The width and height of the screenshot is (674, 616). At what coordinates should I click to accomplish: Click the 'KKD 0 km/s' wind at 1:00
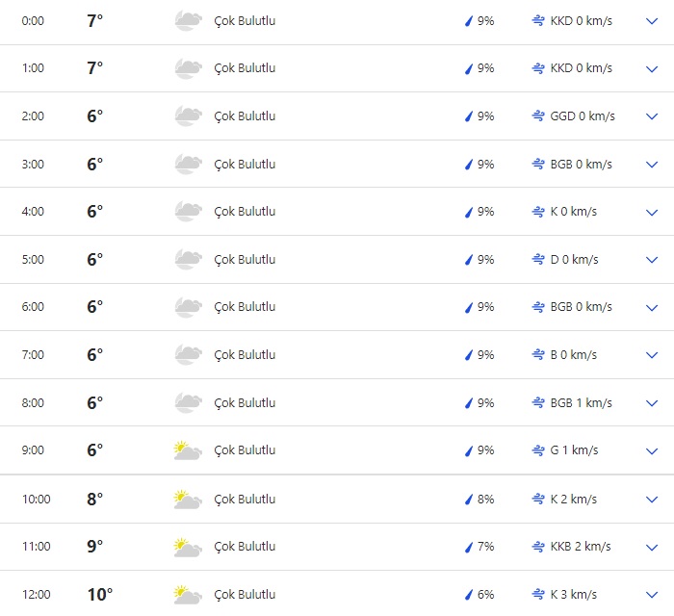[581, 68]
